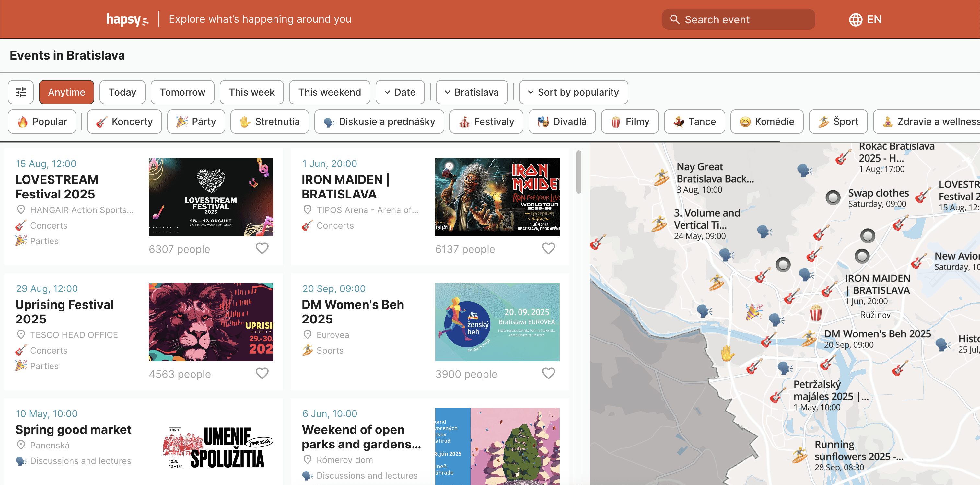The width and height of the screenshot is (980, 485).
Task: Click Nay Great Bratislava Back map marker
Action: pos(661,177)
